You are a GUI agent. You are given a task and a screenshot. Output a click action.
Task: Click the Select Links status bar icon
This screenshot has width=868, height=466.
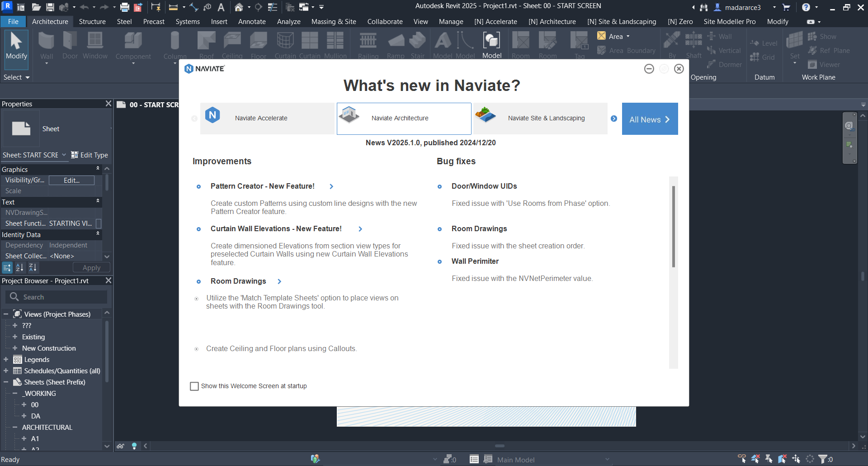coord(742,459)
